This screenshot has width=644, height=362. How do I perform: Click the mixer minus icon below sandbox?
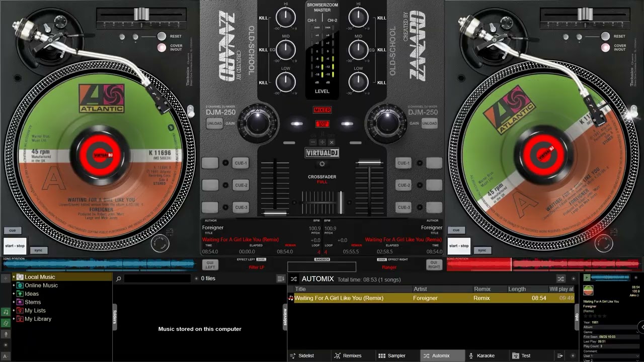[313, 143]
